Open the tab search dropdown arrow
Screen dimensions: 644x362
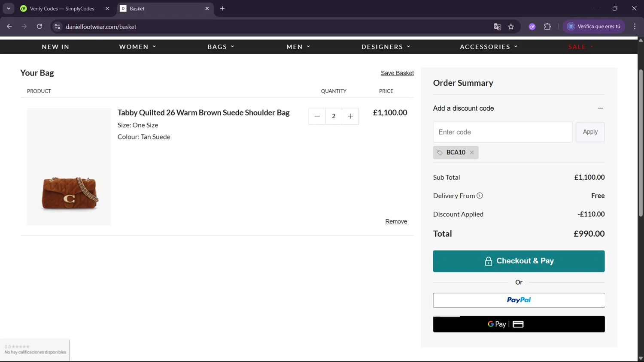coord(9,9)
